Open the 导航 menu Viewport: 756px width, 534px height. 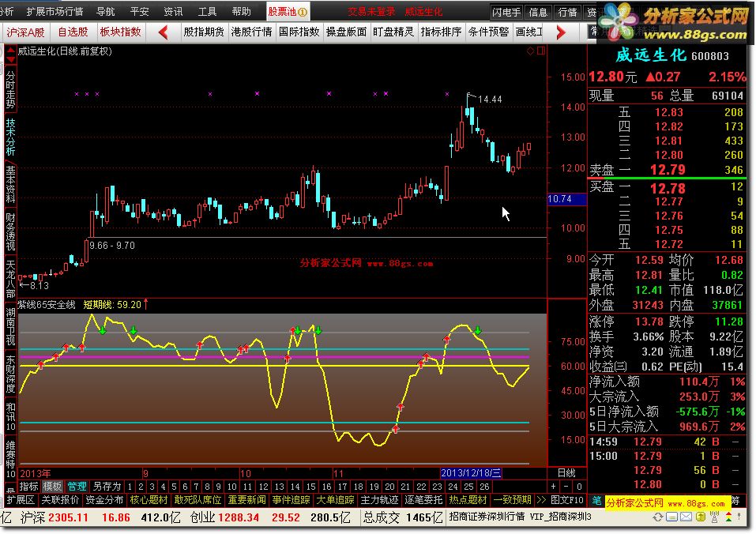click(106, 12)
